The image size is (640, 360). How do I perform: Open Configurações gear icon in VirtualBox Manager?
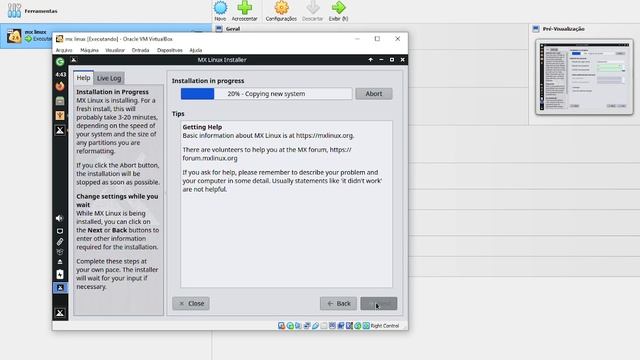(x=281, y=7)
